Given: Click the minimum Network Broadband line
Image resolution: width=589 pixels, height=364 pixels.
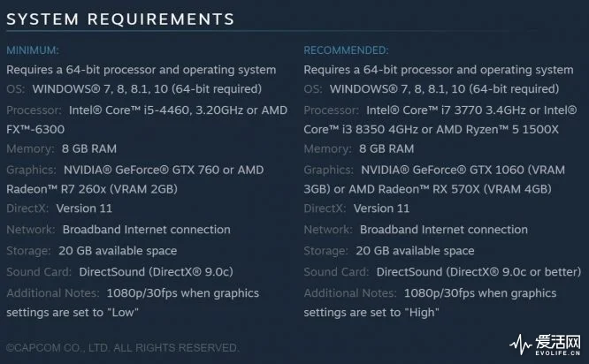Looking at the screenshot, I should click(119, 230).
